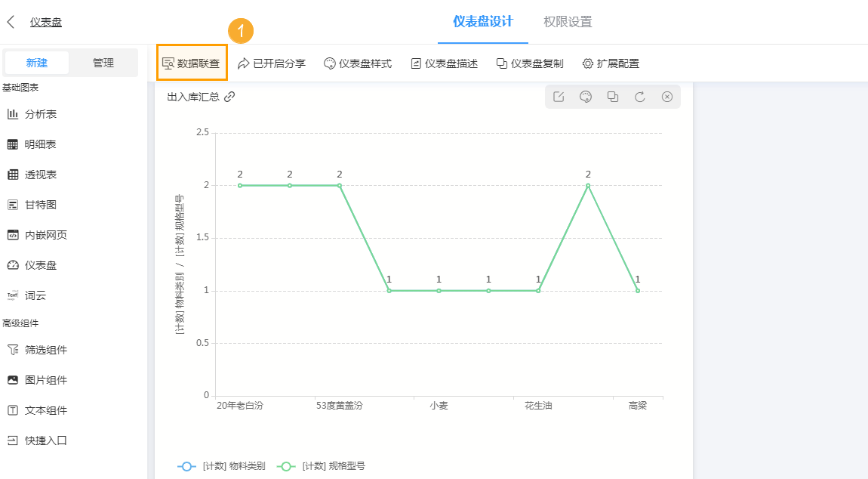868x479 pixels.
Task: Click 已开启分享 share button
Action: [272, 63]
